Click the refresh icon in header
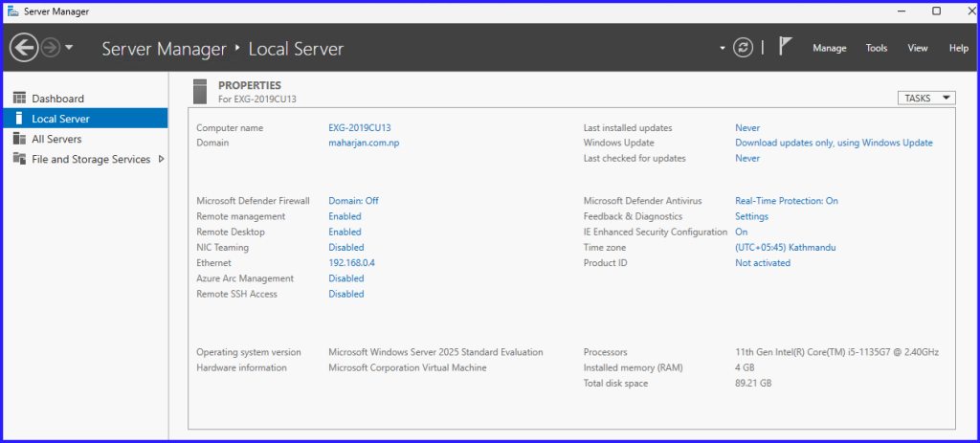 [743, 48]
